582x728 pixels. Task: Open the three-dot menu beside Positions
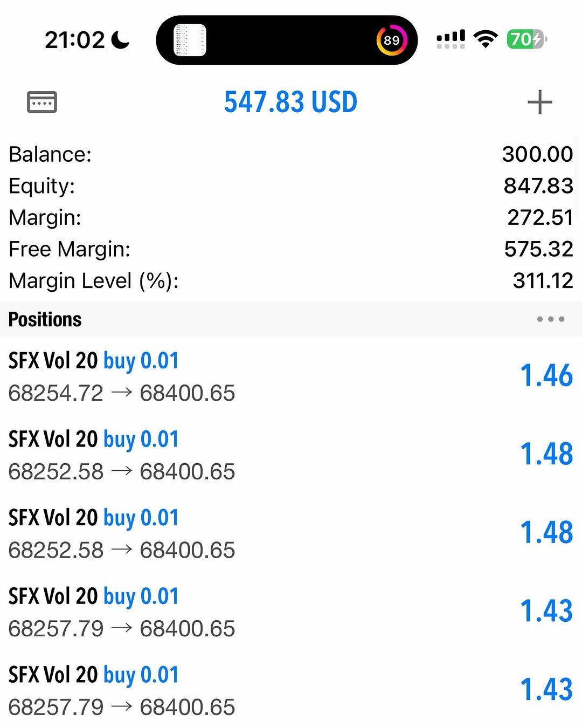tap(550, 319)
